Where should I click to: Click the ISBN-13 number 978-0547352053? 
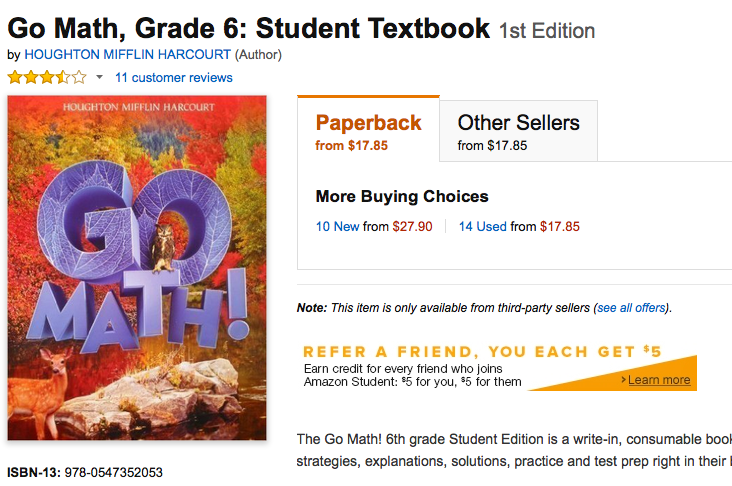click(113, 472)
